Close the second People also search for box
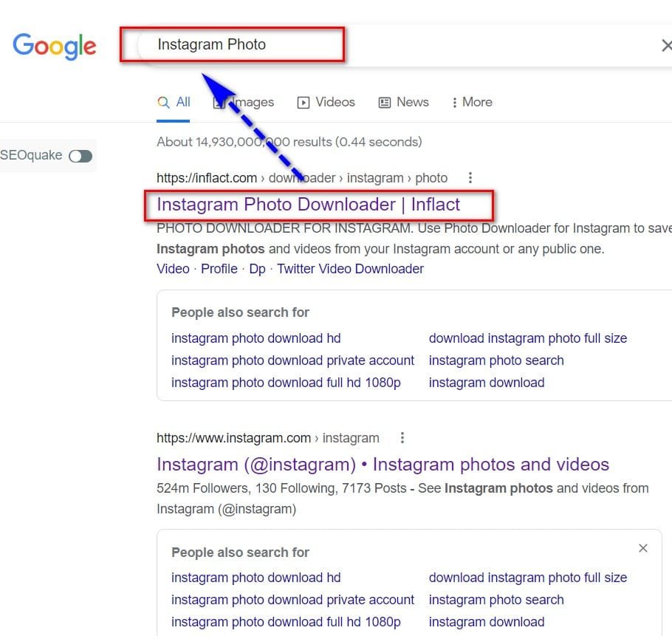The height and width of the screenshot is (636, 672). [x=643, y=548]
